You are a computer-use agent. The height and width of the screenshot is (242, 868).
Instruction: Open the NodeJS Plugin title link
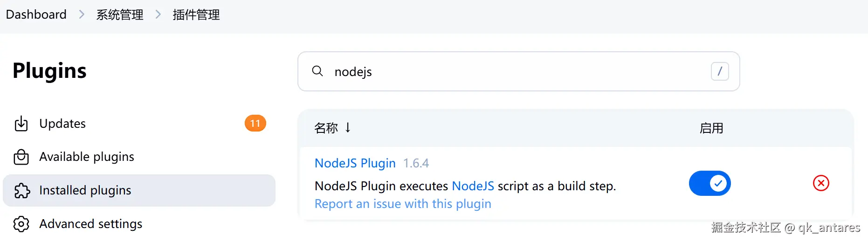355,163
